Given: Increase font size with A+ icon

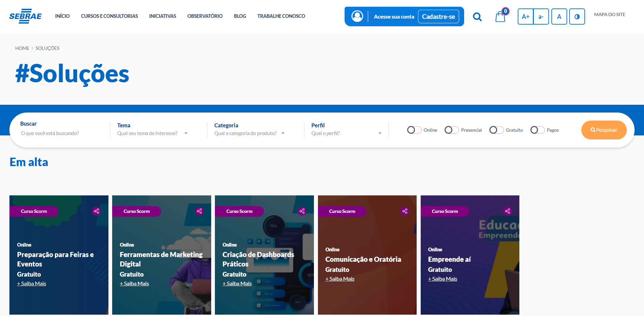Looking at the screenshot, I should pos(525,17).
